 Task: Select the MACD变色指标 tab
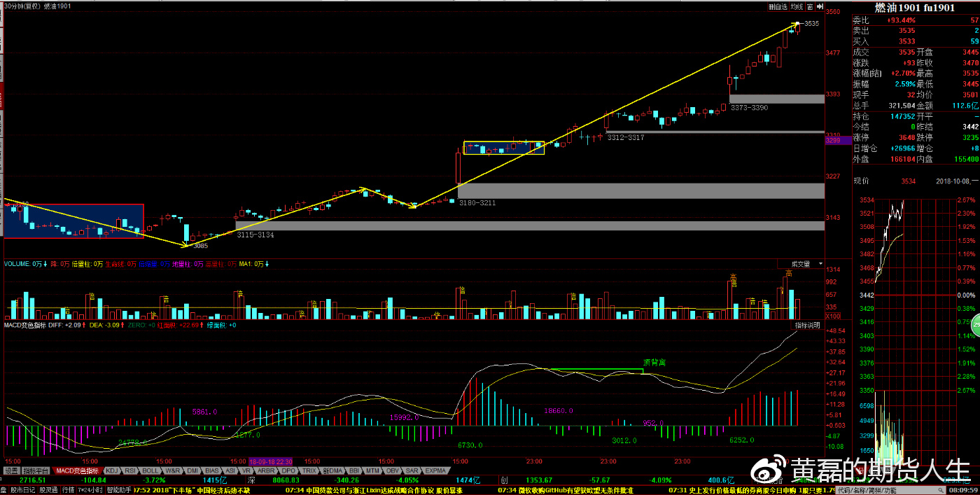point(77,470)
